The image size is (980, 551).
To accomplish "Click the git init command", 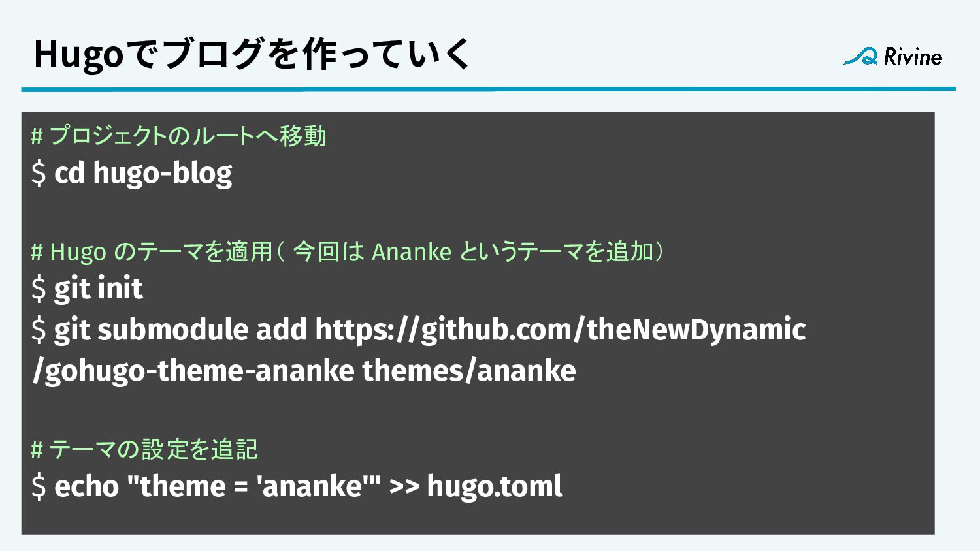I will [87, 289].
